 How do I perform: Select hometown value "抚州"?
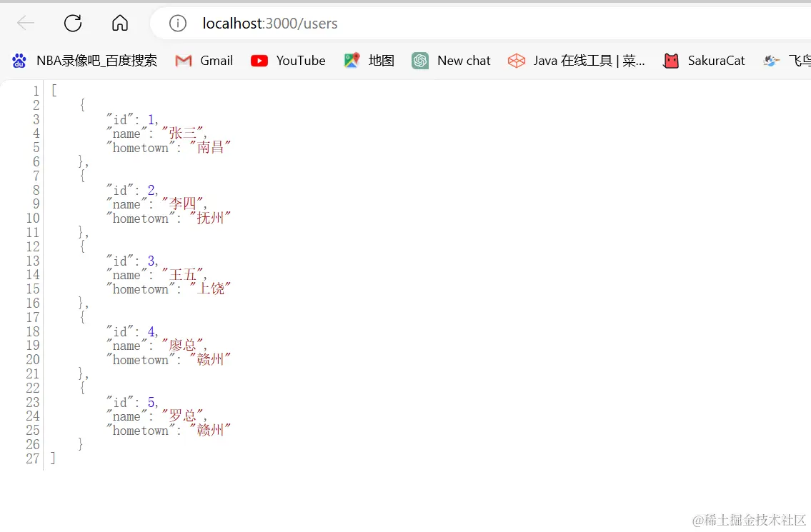(x=210, y=219)
